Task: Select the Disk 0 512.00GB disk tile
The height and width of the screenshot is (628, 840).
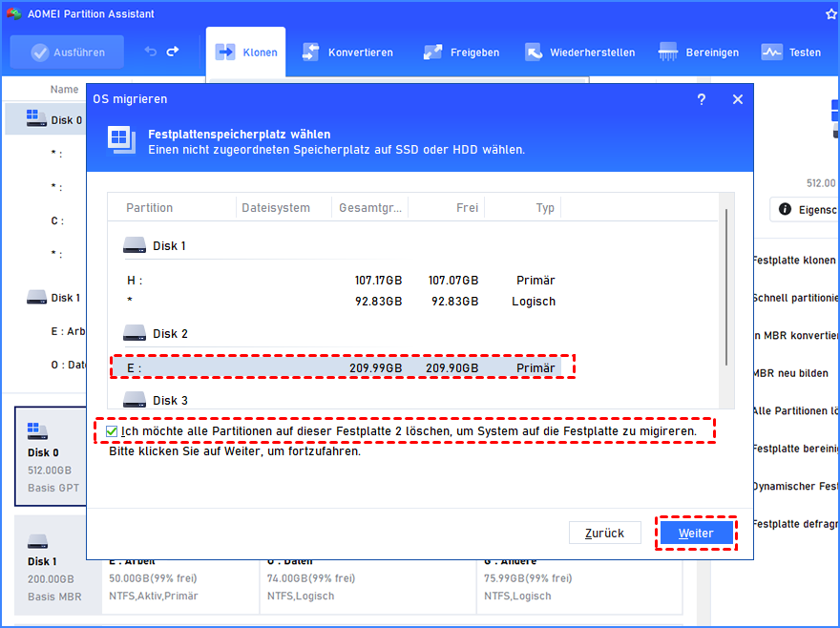Action: 51,456
